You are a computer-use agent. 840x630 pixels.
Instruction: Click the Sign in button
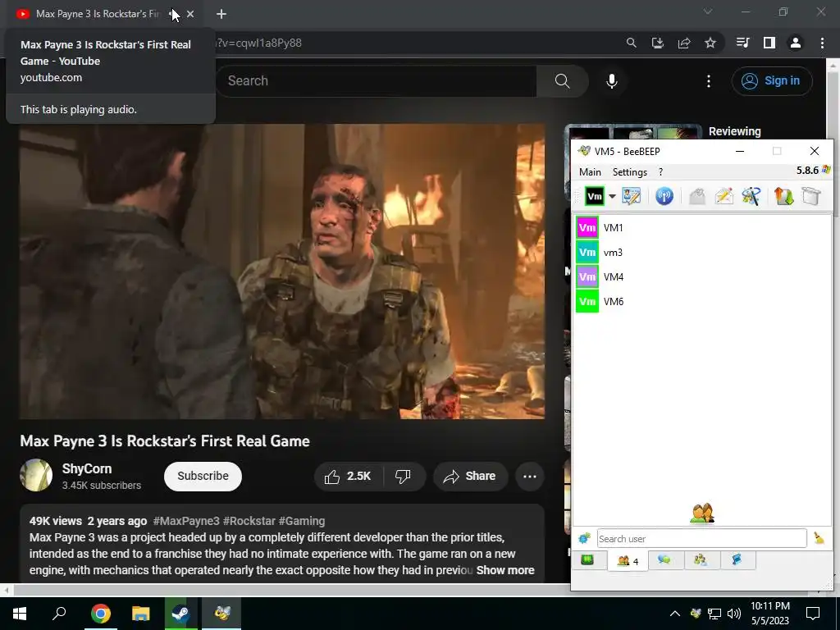coord(771,81)
